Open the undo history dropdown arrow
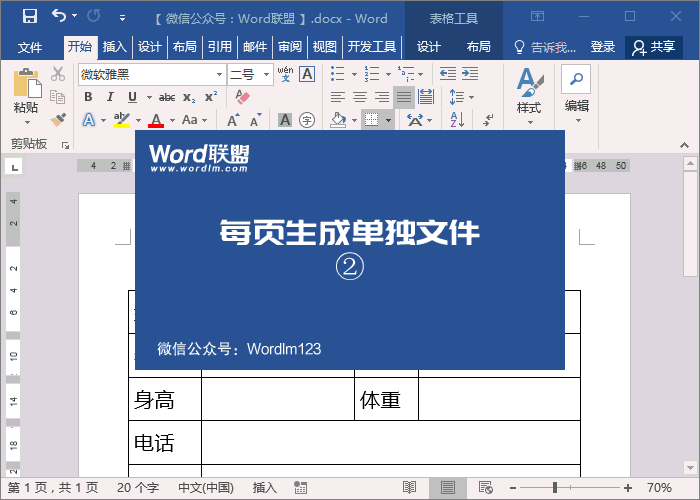 click(x=75, y=16)
